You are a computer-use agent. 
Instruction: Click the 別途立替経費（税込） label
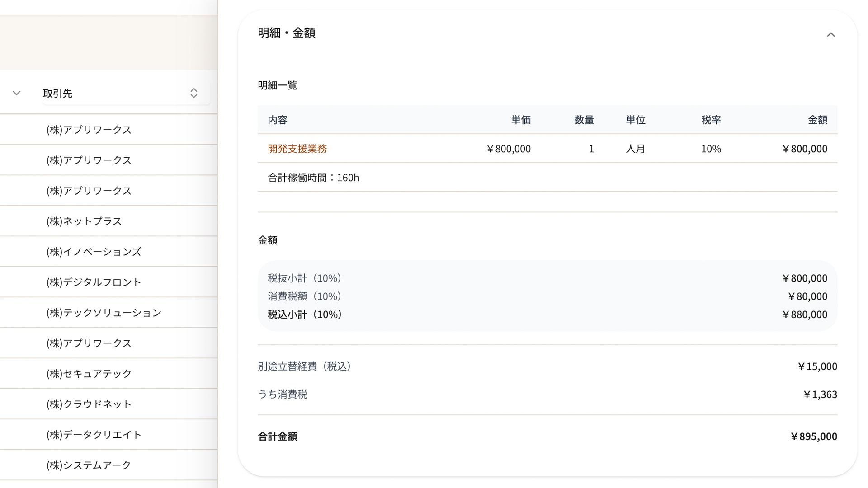[x=306, y=366]
